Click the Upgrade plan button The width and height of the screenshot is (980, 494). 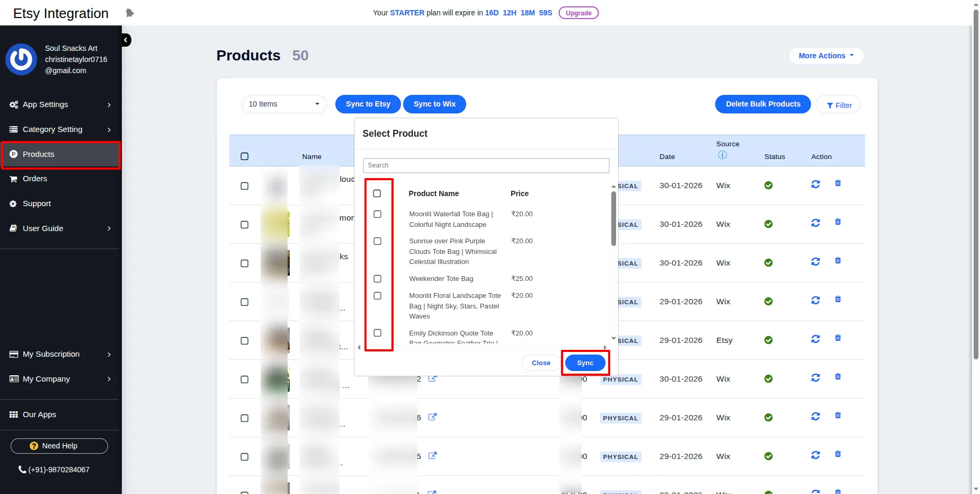(578, 13)
